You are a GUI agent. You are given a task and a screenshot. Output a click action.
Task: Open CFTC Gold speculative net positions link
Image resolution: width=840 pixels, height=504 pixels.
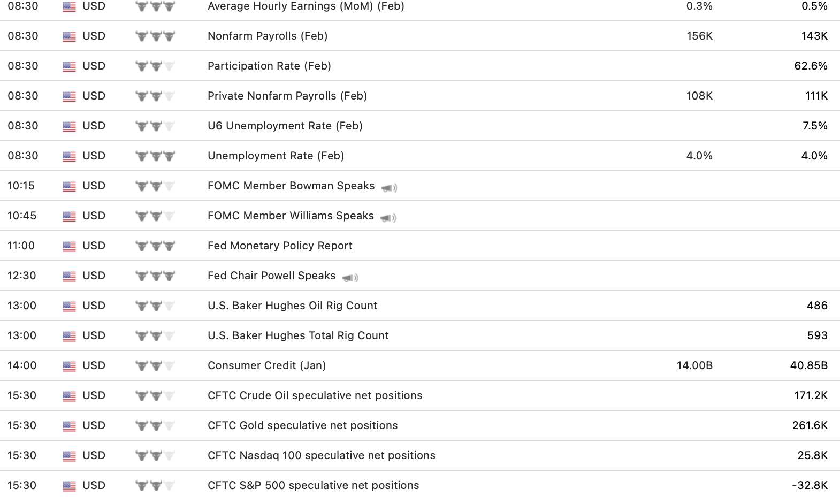302,425
